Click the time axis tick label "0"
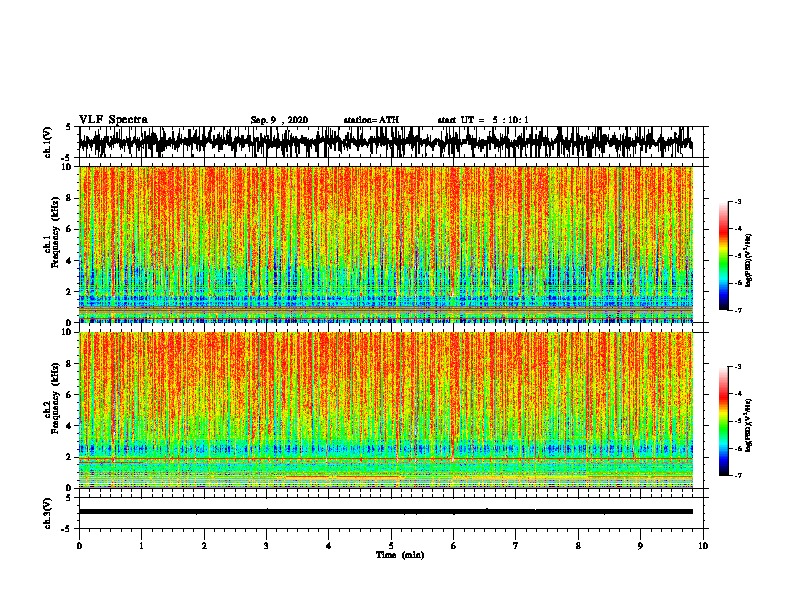 point(79,546)
